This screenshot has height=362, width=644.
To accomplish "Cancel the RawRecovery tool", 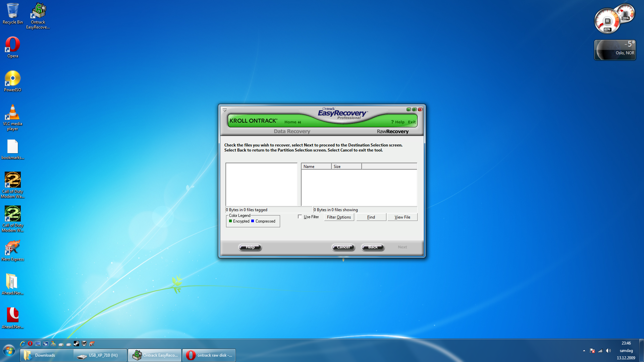I will click(x=343, y=247).
